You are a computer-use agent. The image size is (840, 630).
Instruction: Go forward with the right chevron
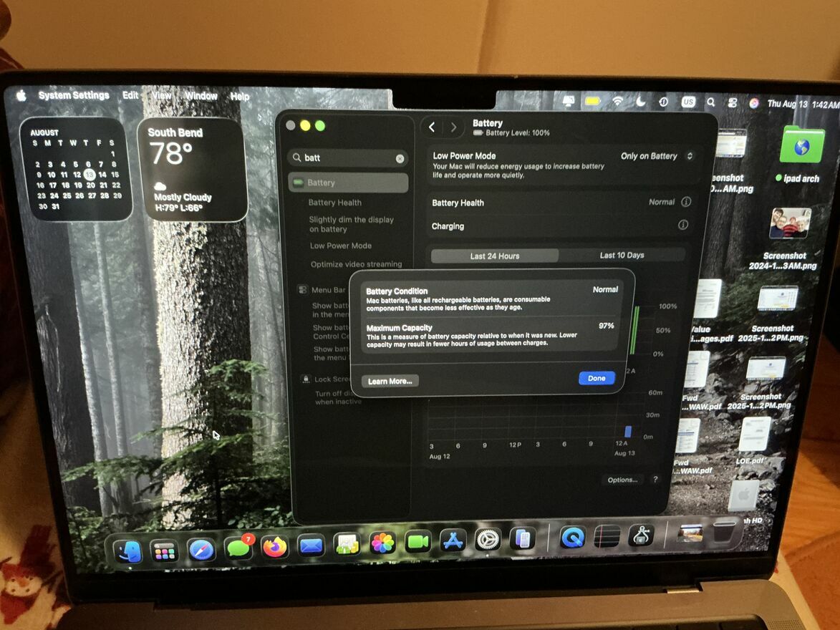pos(454,127)
